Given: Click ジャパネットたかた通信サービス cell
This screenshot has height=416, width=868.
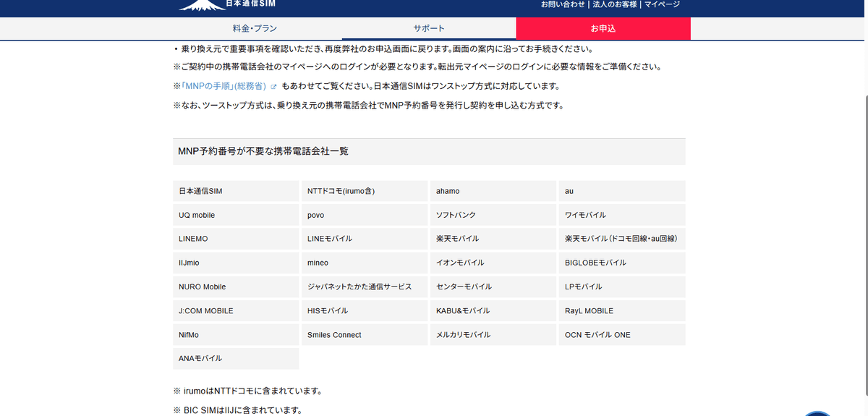Looking at the screenshot, I should click(x=364, y=286).
